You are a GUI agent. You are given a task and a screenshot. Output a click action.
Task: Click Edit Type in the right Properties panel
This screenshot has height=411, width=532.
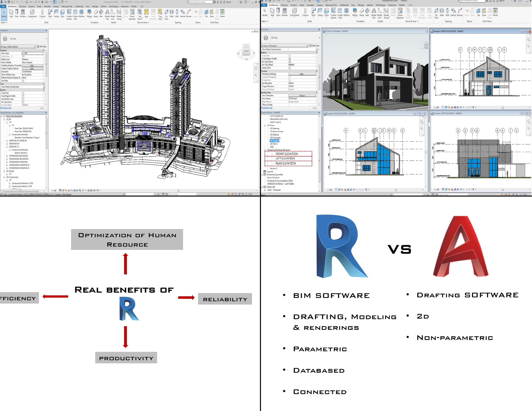click(x=314, y=46)
